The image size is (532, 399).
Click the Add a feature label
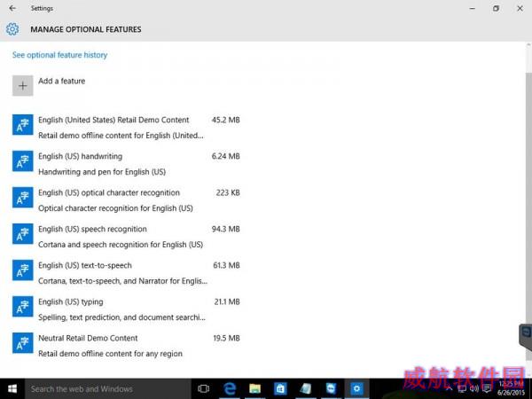[x=61, y=81]
